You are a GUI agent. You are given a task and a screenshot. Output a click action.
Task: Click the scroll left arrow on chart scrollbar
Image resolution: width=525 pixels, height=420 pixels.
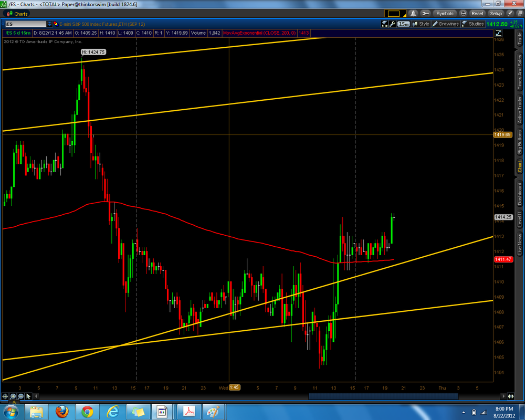[36, 396]
